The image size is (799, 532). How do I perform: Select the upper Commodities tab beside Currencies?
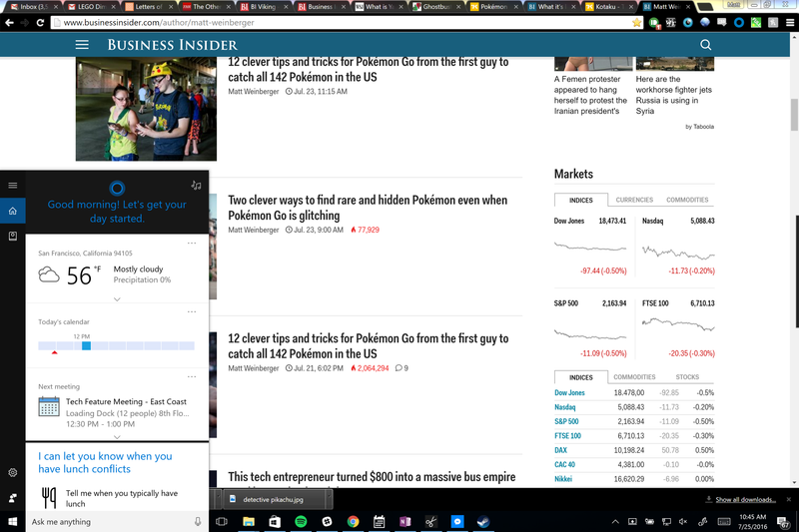pos(687,200)
